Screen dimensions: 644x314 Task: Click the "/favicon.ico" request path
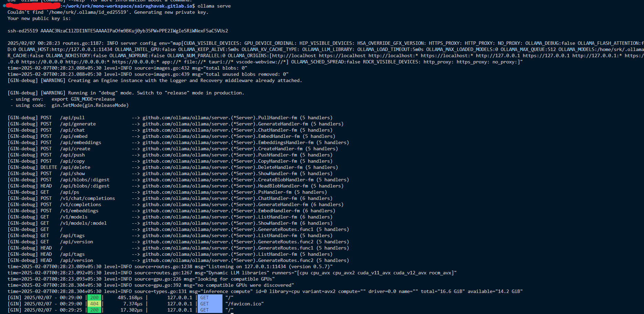coord(245,304)
